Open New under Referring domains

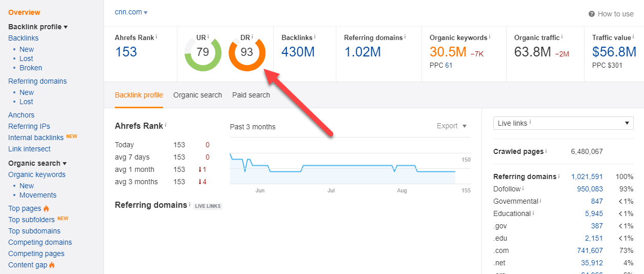[x=27, y=92]
